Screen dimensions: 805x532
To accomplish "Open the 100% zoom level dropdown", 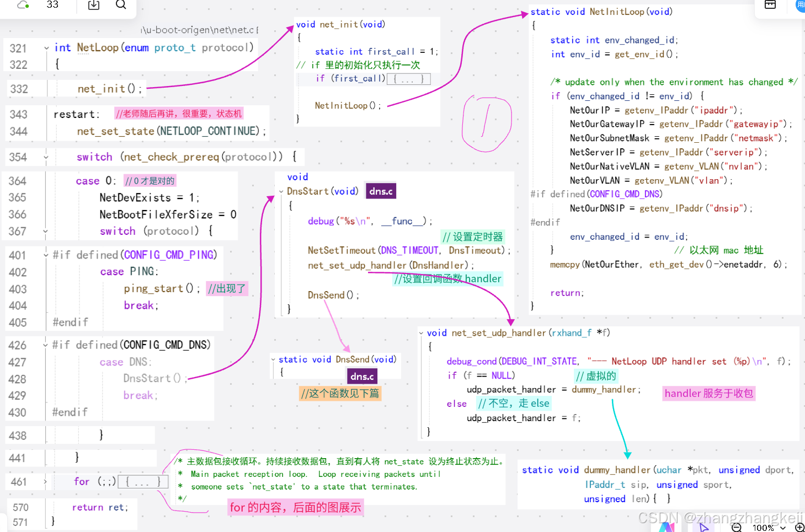I will pos(769,528).
